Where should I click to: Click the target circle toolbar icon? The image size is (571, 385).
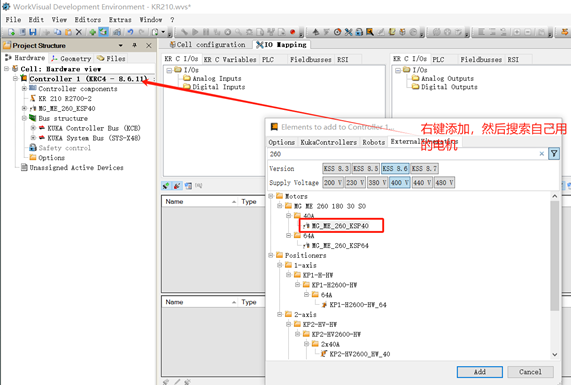(338, 32)
